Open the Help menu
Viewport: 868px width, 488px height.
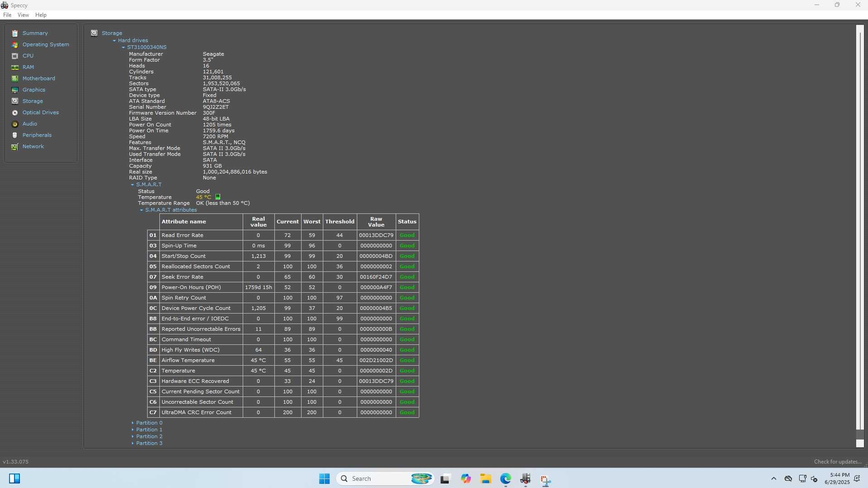tap(41, 15)
